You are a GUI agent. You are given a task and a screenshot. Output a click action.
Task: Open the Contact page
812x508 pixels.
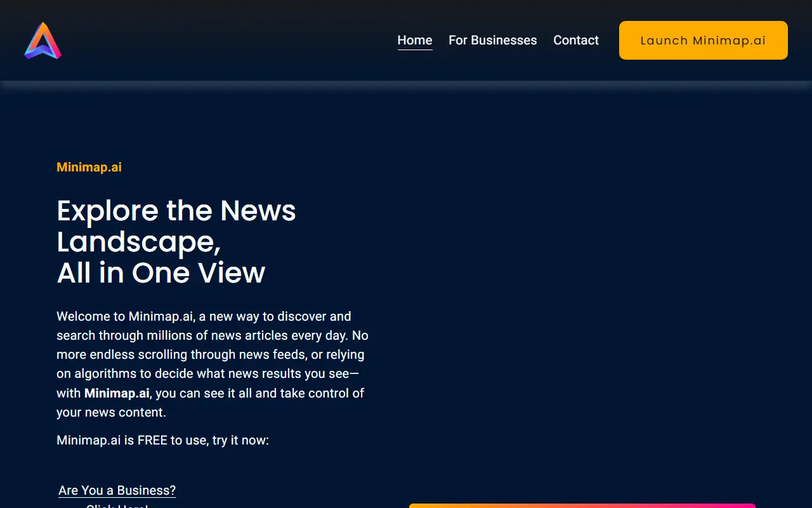tap(576, 40)
